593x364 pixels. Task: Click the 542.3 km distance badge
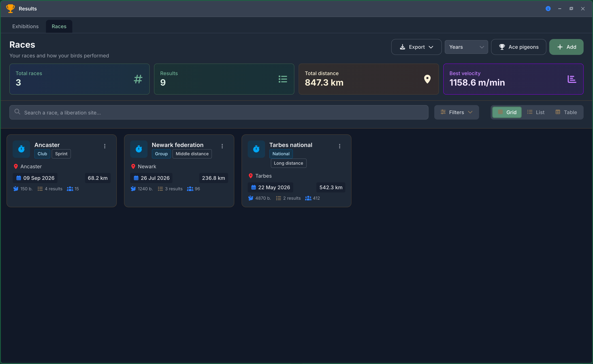pos(331,187)
